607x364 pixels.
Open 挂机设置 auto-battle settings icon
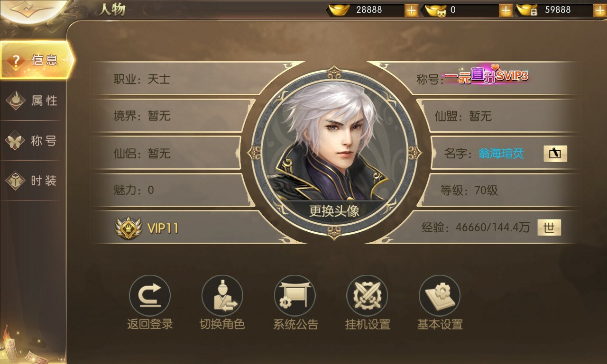367,296
